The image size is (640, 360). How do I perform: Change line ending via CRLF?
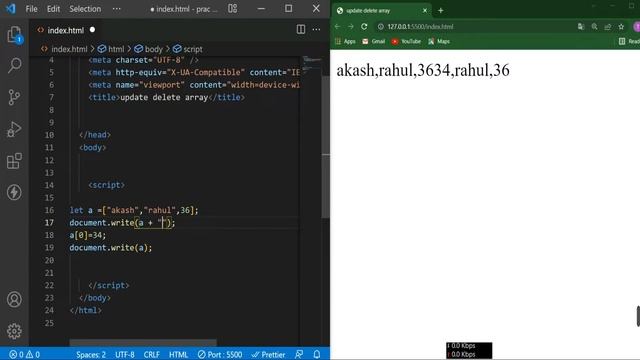coord(151,354)
